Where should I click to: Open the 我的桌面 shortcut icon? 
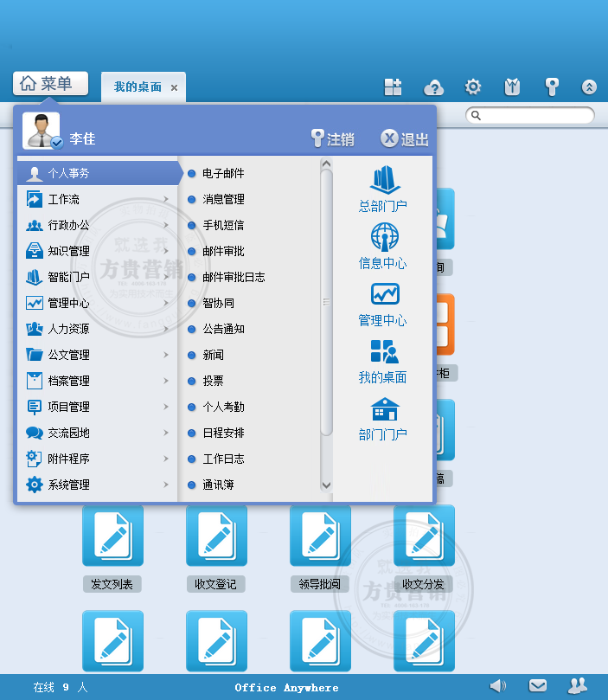point(384,351)
